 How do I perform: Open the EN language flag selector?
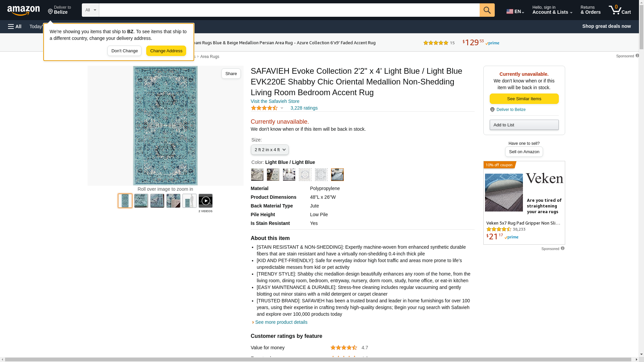point(515,11)
